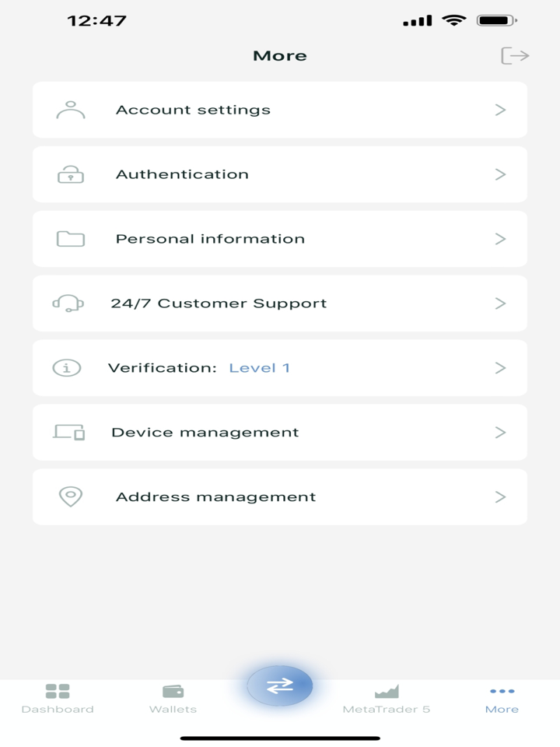The height and width of the screenshot is (747, 560).
Task: Click the folder icon beside Personal information
Action: click(71, 239)
